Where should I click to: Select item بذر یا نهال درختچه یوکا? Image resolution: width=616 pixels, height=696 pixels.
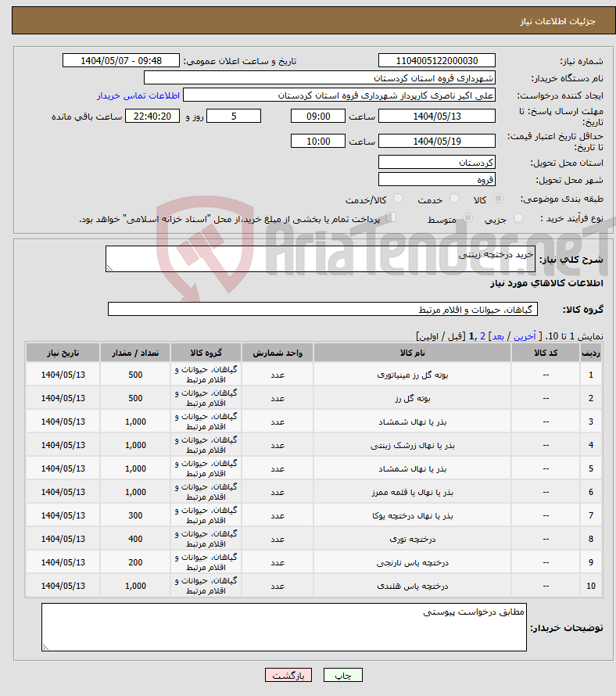(412, 516)
